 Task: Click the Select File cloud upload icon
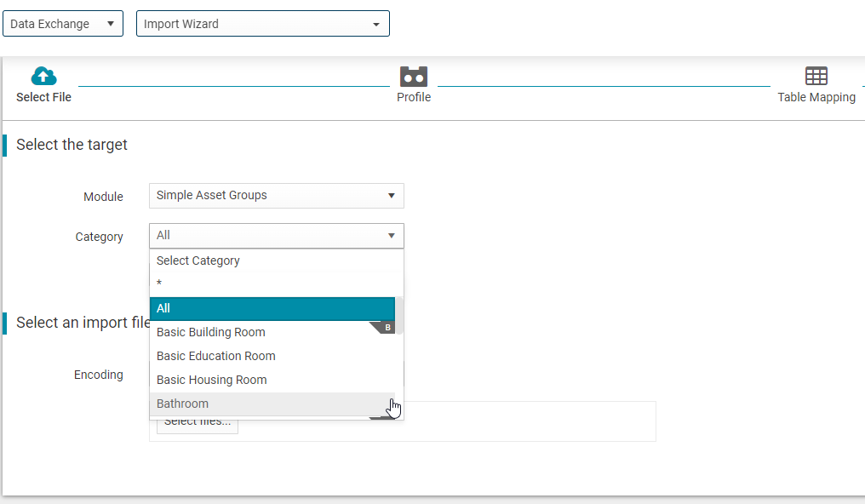coord(43,76)
